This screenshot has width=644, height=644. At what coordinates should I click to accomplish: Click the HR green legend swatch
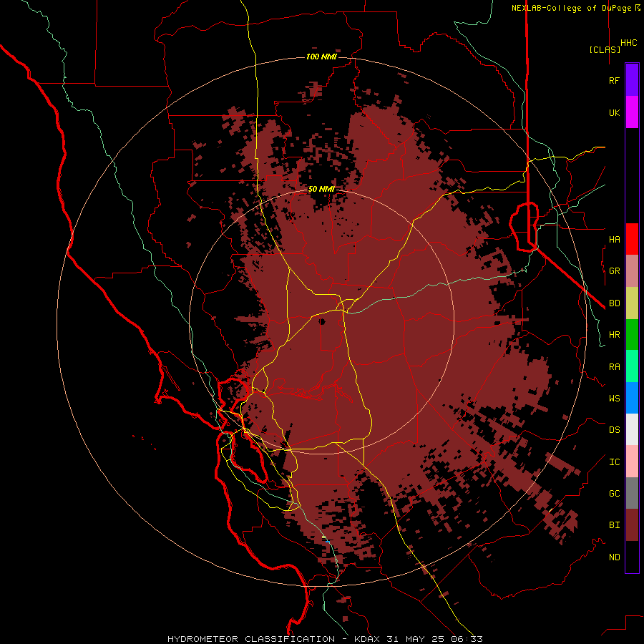point(632,334)
